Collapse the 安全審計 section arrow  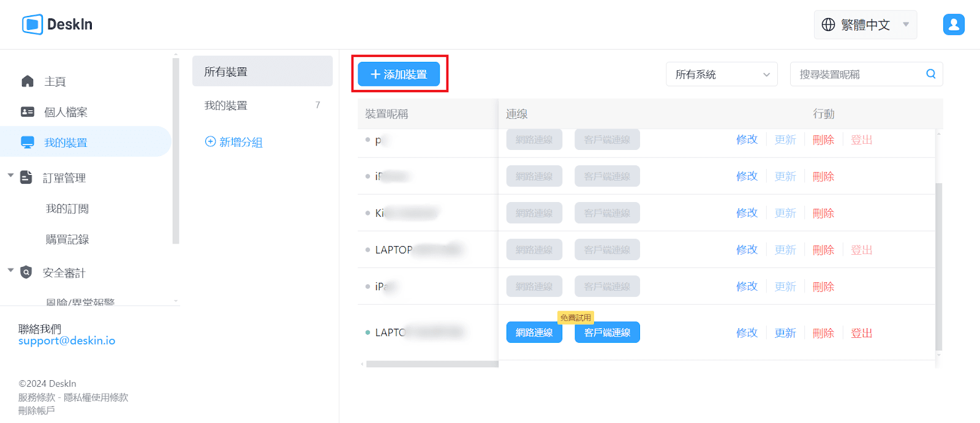click(x=10, y=270)
